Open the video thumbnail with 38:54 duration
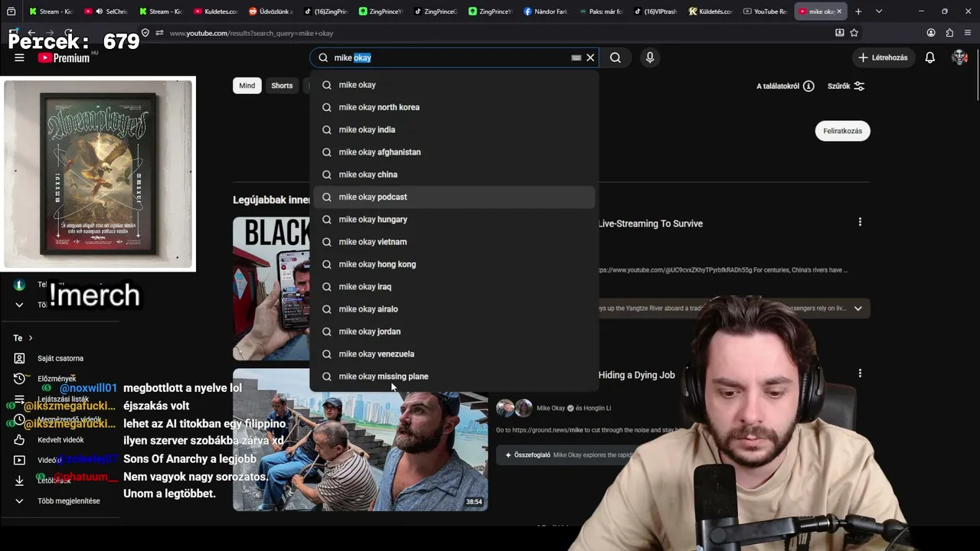Image resolution: width=980 pixels, height=551 pixels. click(x=360, y=440)
